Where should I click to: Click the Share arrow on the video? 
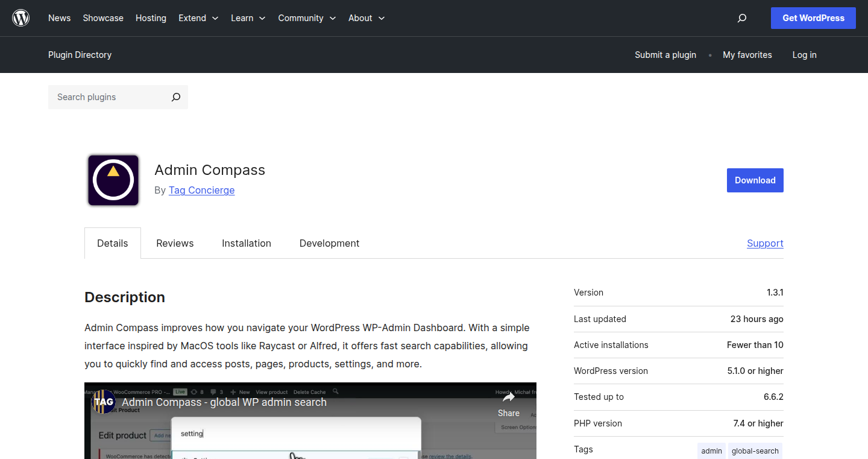[x=508, y=398]
